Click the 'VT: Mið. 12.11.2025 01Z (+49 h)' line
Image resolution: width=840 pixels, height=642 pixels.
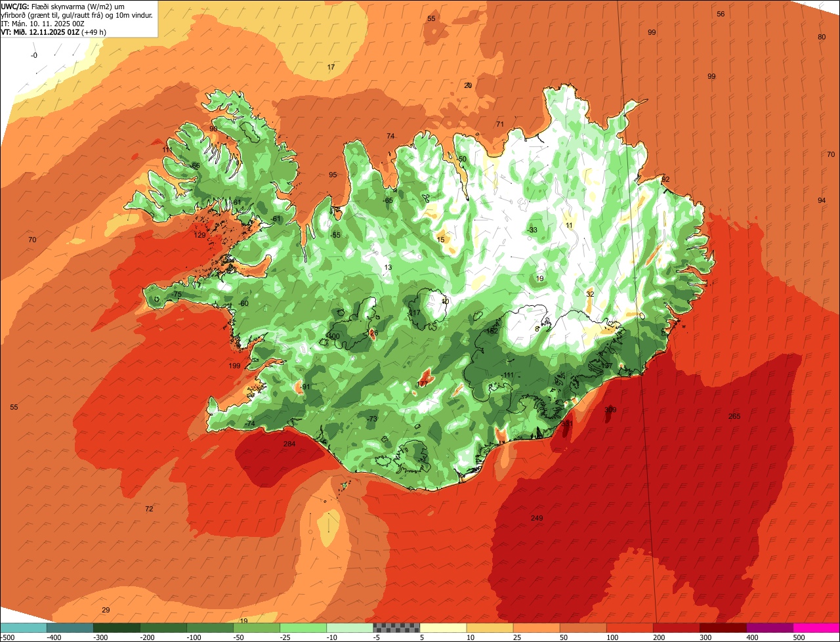click(x=54, y=32)
